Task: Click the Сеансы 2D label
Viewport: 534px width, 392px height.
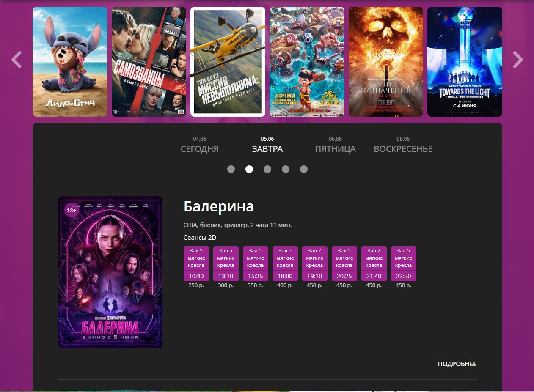Action: tap(200, 238)
